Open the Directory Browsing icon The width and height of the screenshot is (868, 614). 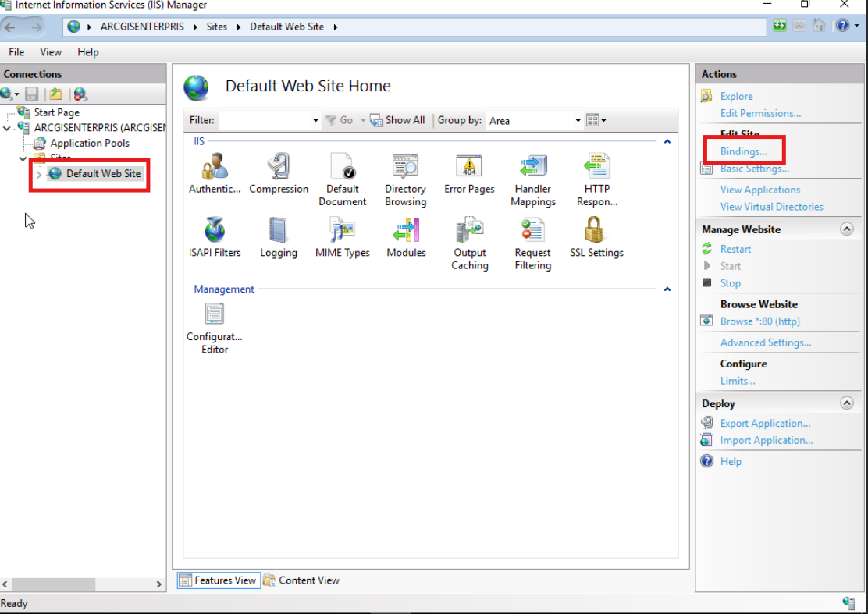point(405,166)
